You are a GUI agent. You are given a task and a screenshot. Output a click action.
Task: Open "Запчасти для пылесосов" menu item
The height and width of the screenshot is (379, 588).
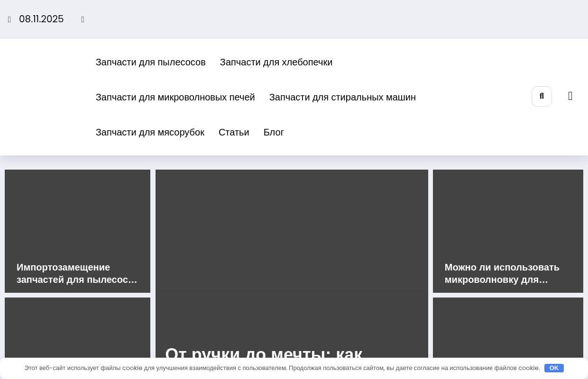click(x=150, y=62)
